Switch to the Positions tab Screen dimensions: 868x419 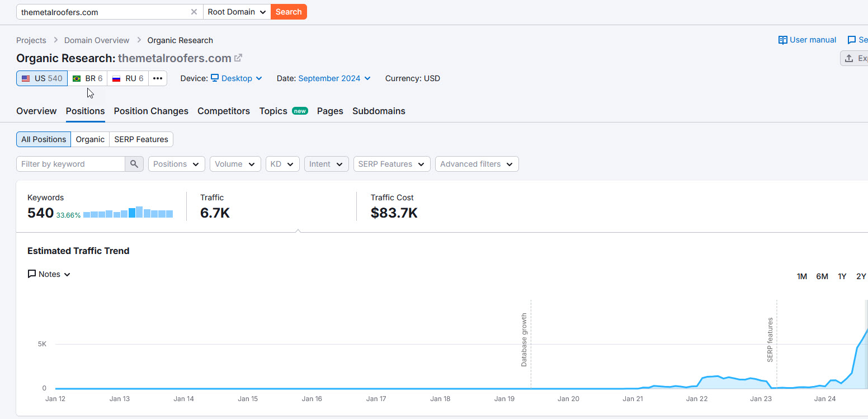(x=85, y=111)
